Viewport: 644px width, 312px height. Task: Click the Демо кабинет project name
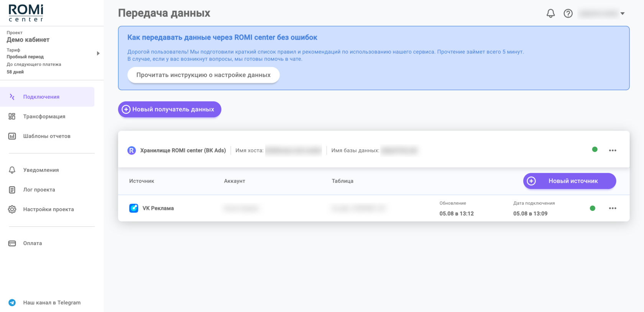pyautogui.click(x=28, y=40)
